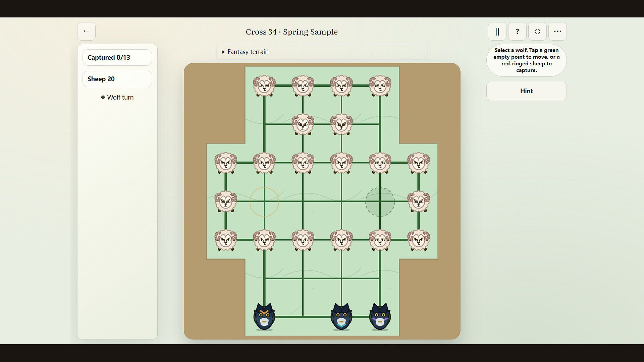Screen dimensions: 644x362
Task: Tap the yellow-ringed empty board point
Action: pyautogui.click(x=264, y=202)
